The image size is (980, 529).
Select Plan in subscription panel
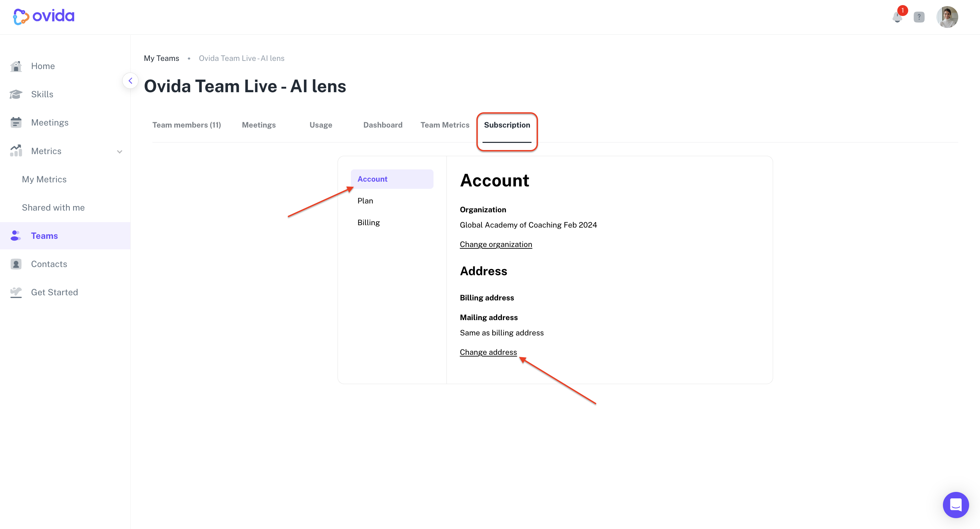click(x=365, y=201)
